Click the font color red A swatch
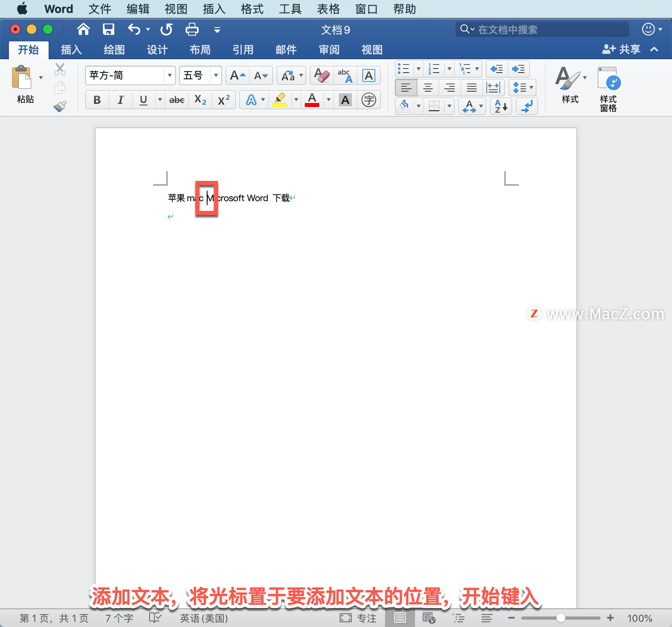The height and width of the screenshot is (627, 672). click(312, 100)
